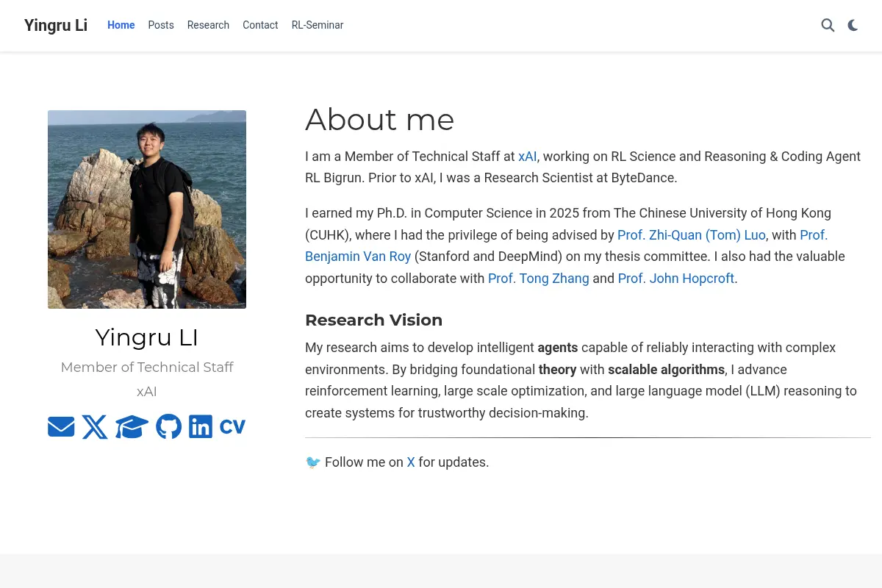Open the search icon in the navbar

coord(828,25)
